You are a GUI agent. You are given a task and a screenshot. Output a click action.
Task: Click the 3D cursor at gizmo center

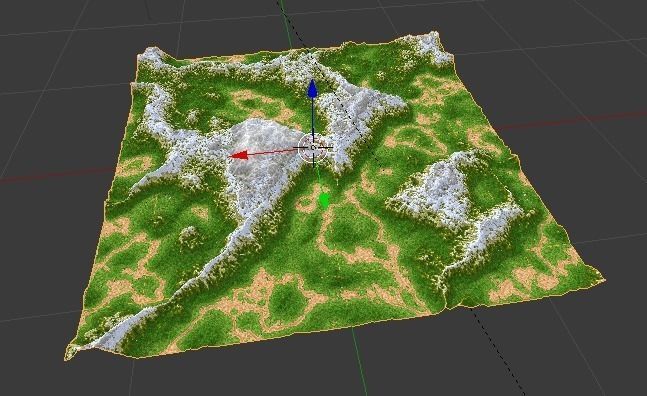313,147
